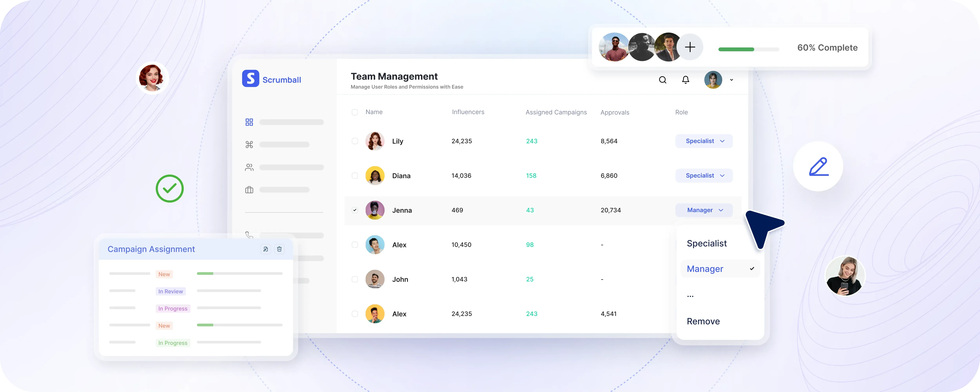980x392 pixels.
Task: Click the pencil edit circle icon
Action: 818,166
